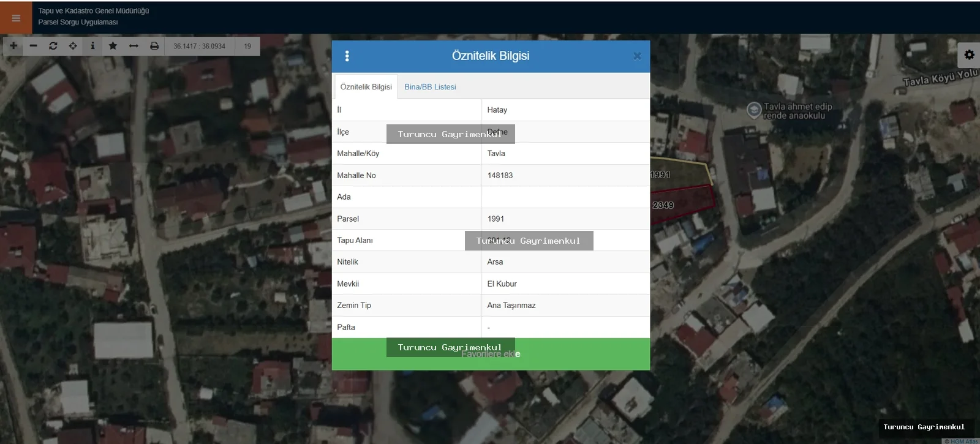The width and height of the screenshot is (980, 444).
Task: Click the Tavla neighborhood value
Action: tap(496, 154)
